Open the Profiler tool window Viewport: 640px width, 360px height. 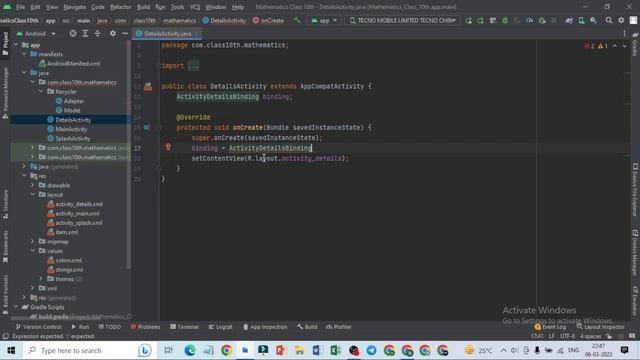tap(339, 327)
